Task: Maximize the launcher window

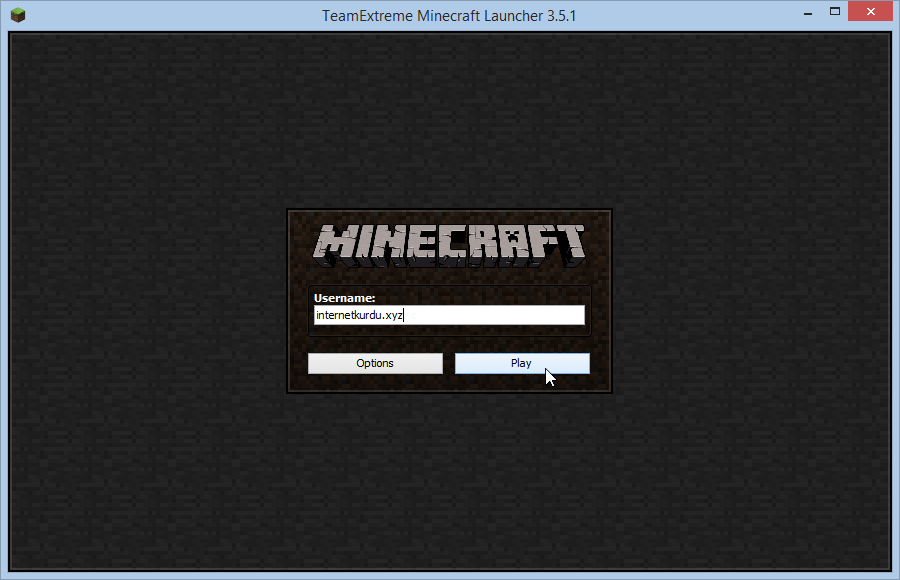Action: point(835,12)
